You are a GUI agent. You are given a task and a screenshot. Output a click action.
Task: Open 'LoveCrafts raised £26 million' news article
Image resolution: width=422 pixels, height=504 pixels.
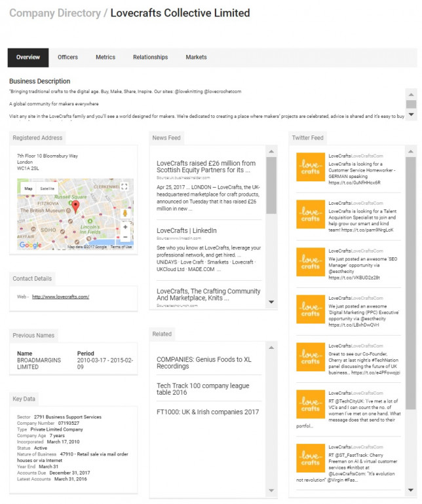206,166
